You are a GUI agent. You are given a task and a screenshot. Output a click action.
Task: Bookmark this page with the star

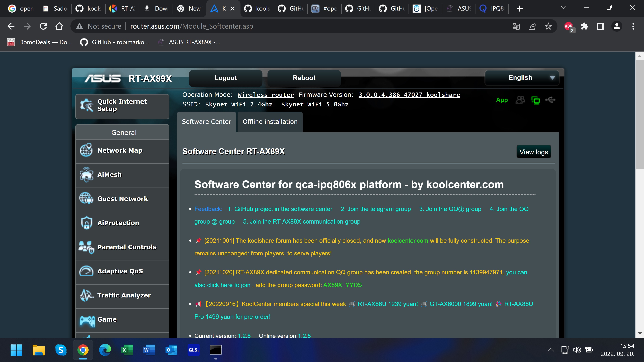[548, 26]
